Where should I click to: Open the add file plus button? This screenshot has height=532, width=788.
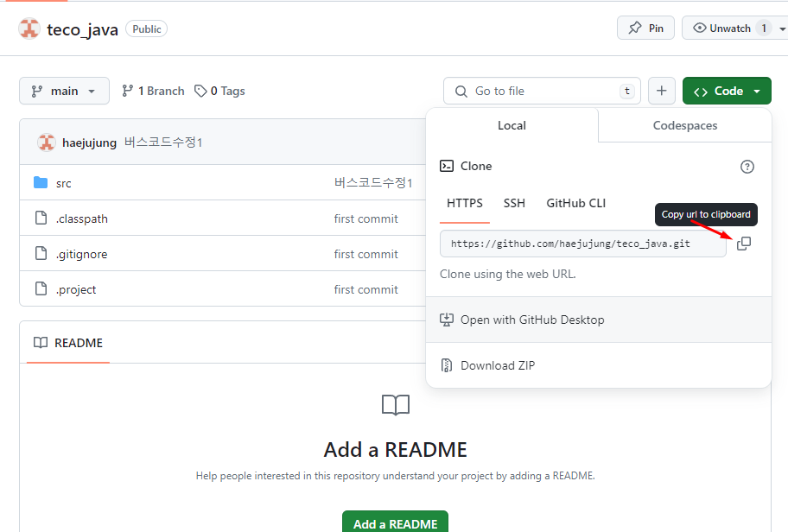click(661, 91)
